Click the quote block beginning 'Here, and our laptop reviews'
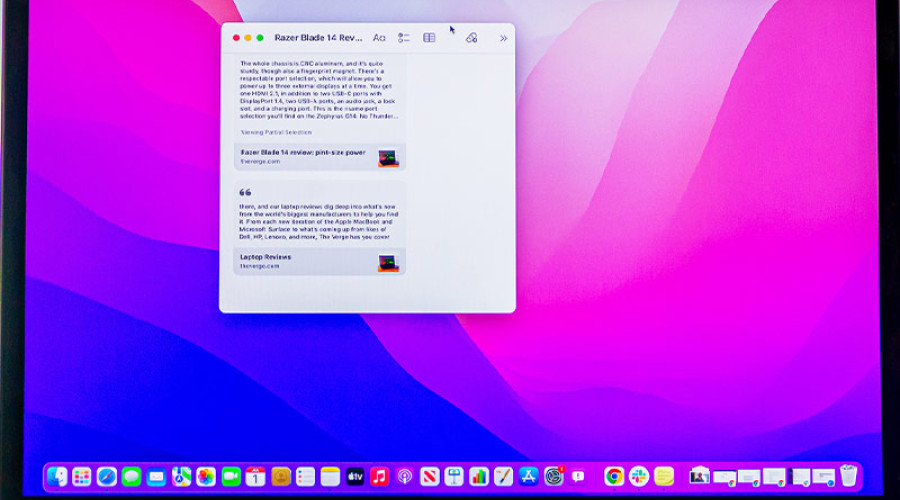This screenshot has width=900, height=500. click(x=319, y=221)
